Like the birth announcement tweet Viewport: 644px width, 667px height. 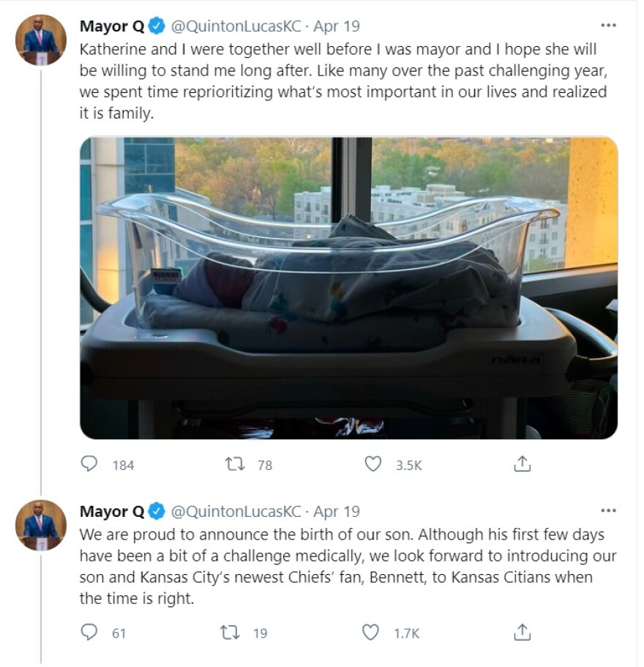(372, 632)
